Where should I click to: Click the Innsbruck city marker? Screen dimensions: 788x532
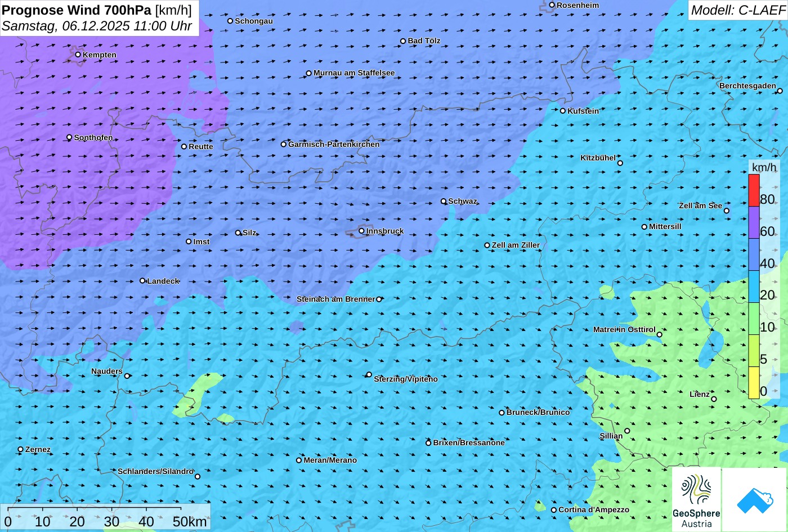coord(361,231)
